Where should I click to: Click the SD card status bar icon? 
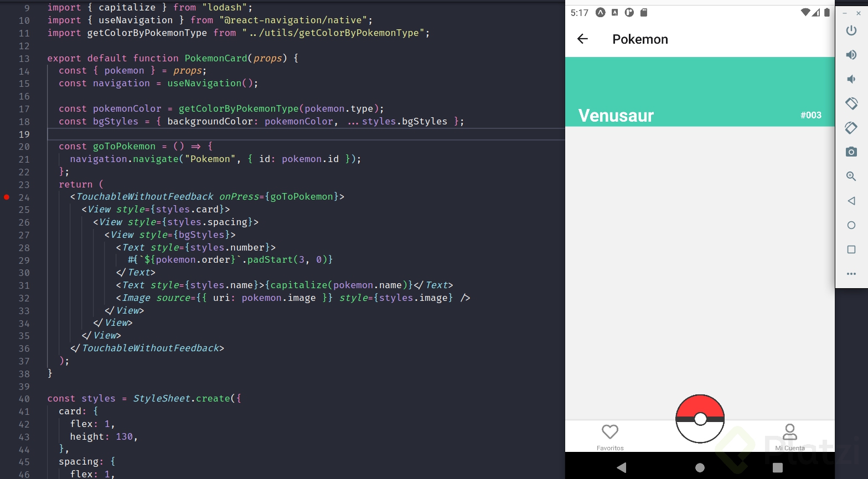644,12
